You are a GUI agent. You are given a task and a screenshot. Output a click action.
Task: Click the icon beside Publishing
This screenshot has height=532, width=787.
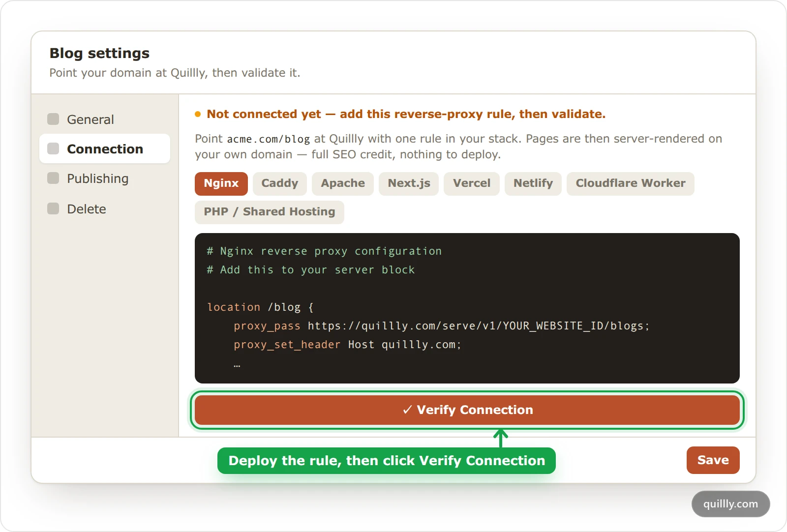[x=53, y=178]
